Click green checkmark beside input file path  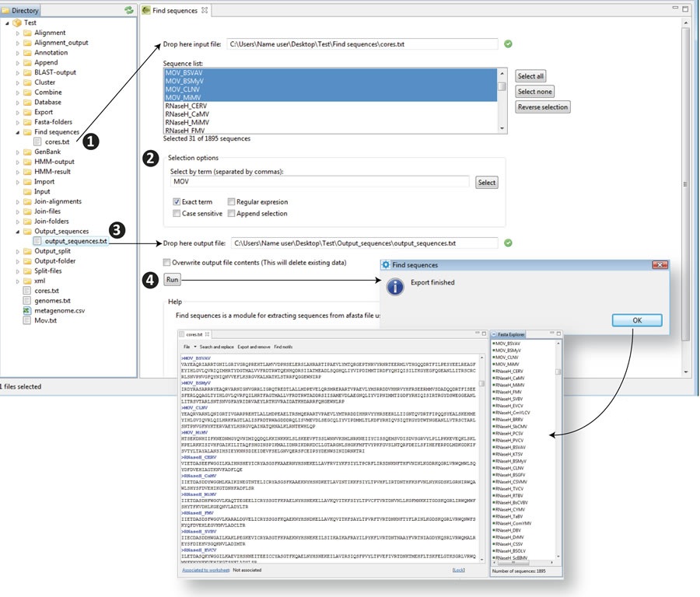coord(508,44)
